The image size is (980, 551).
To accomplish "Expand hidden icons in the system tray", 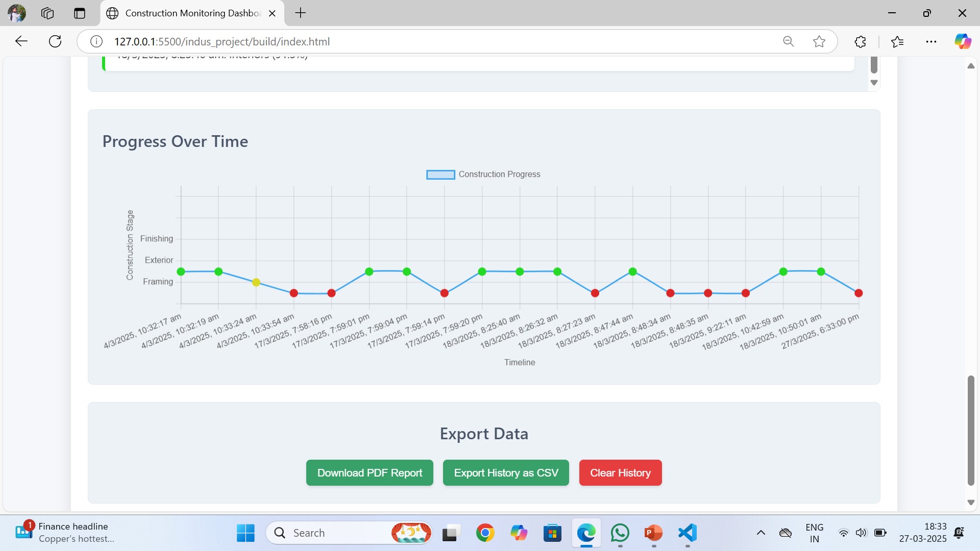I will point(761,533).
